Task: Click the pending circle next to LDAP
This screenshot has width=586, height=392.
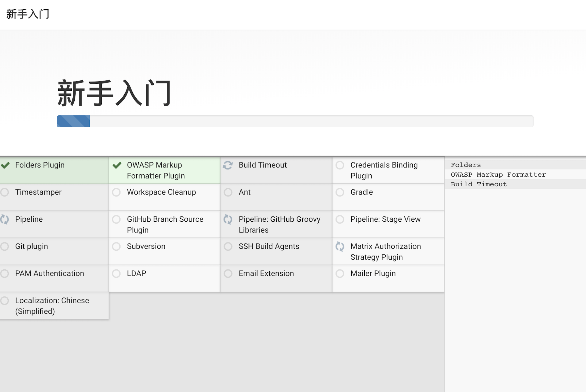Action: point(116,274)
